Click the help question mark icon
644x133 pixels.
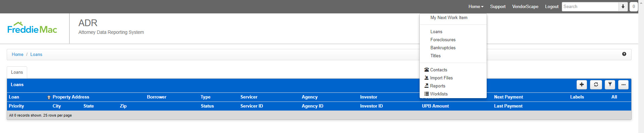pyautogui.click(x=624, y=54)
